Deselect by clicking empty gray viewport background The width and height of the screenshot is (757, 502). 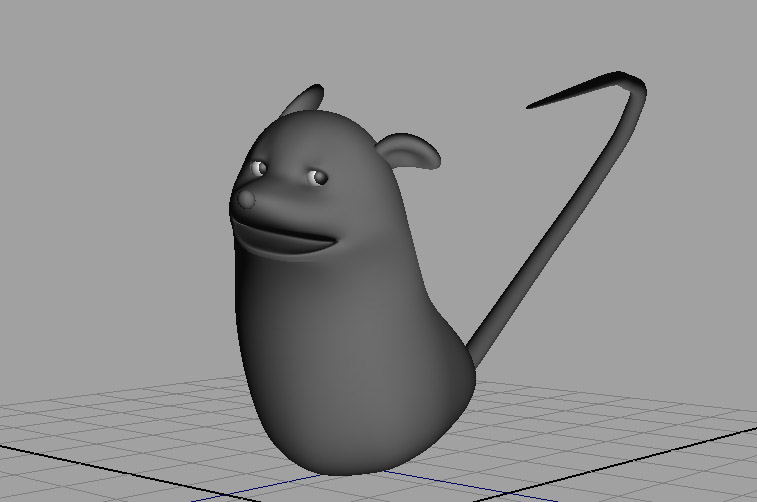click(x=120, y=150)
